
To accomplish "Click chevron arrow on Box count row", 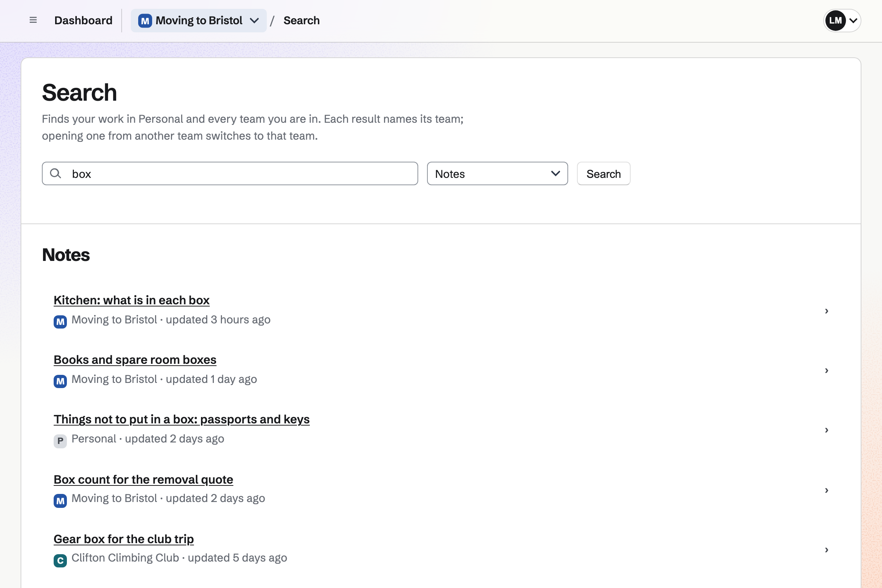I will pos(827,490).
